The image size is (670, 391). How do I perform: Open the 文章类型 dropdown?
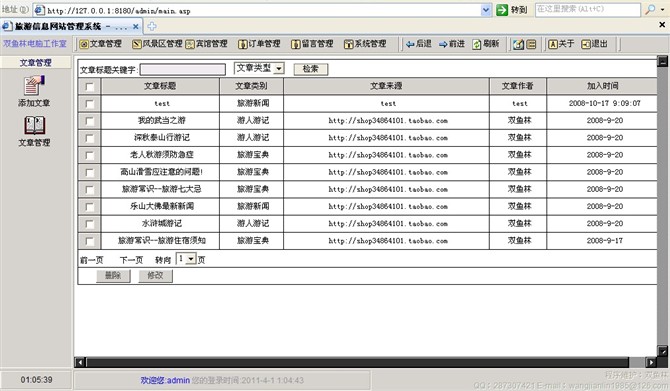pos(259,68)
